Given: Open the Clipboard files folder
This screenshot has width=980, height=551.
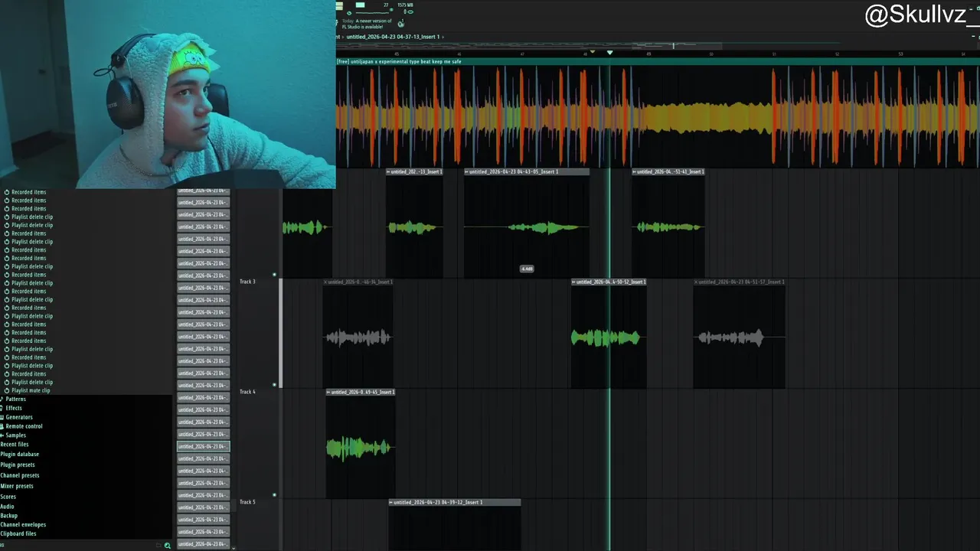Looking at the screenshot, I should coord(18,534).
